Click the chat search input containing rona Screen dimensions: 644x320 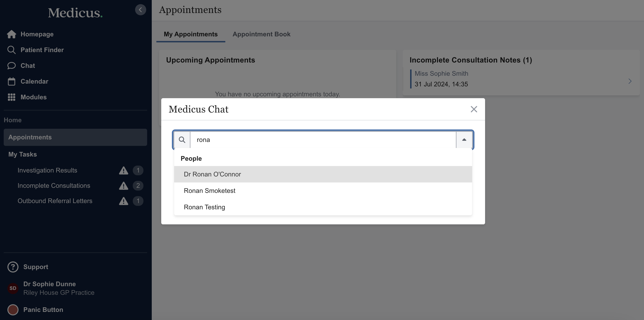point(322,140)
